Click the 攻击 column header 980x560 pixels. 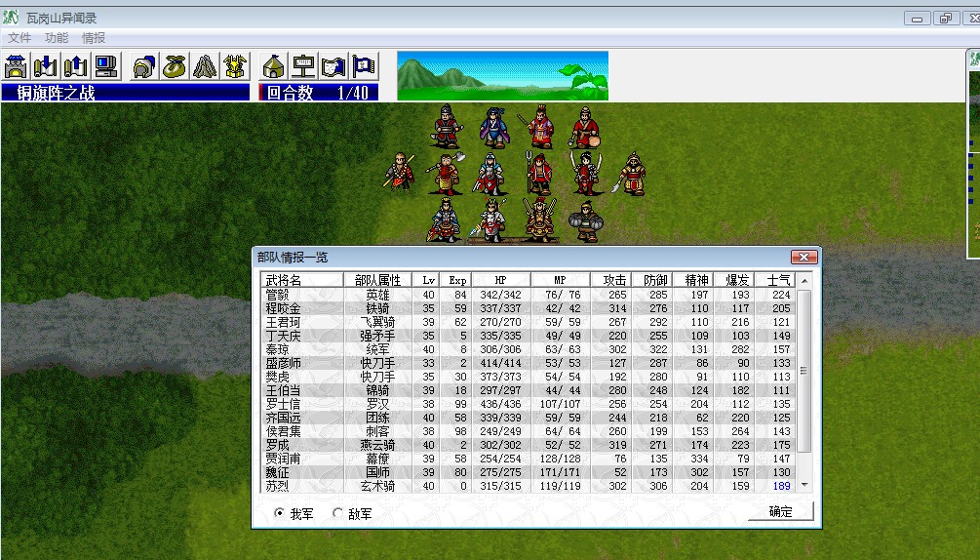point(611,280)
